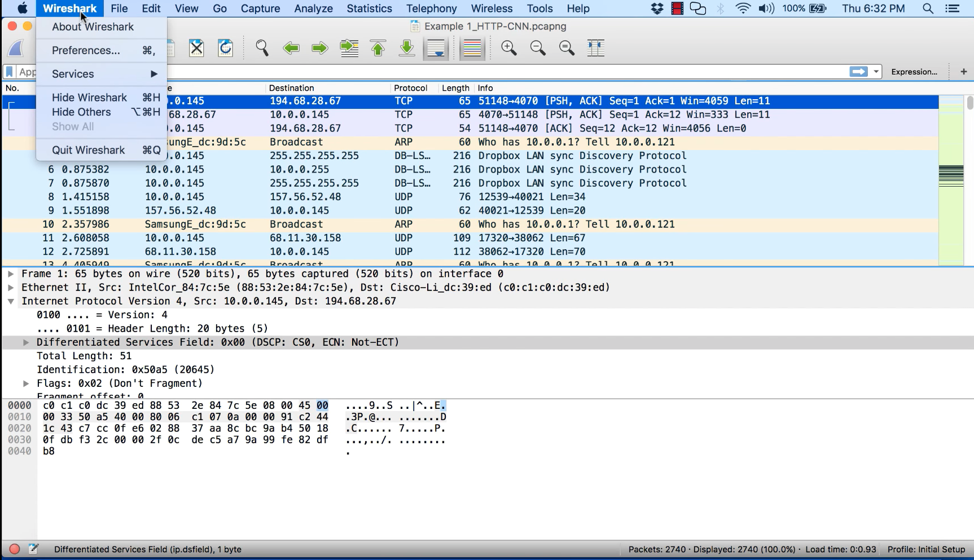
Task: Click the Expression… button
Action: pyautogui.click(x=914, y=72)
